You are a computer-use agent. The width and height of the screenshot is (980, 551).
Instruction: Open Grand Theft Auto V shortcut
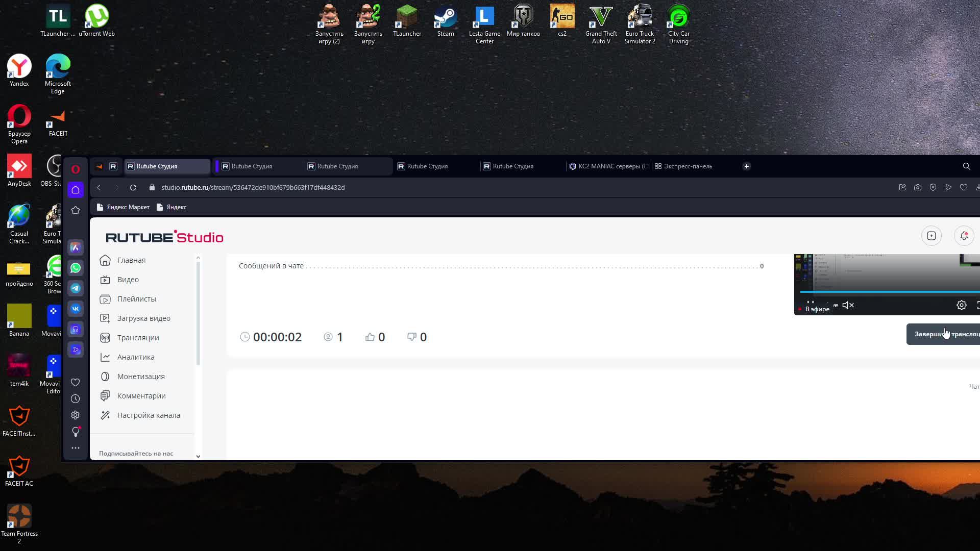click(x=601, y=24)
